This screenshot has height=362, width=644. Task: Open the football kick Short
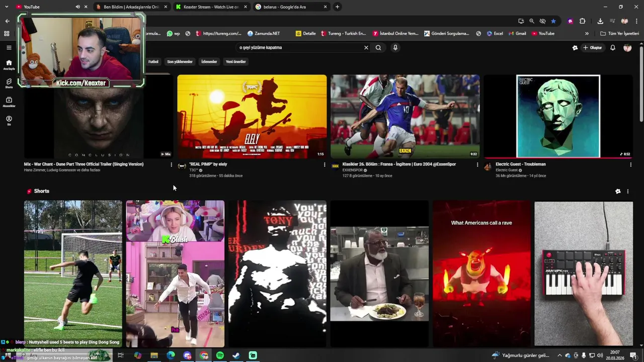(x=73, y=274)
